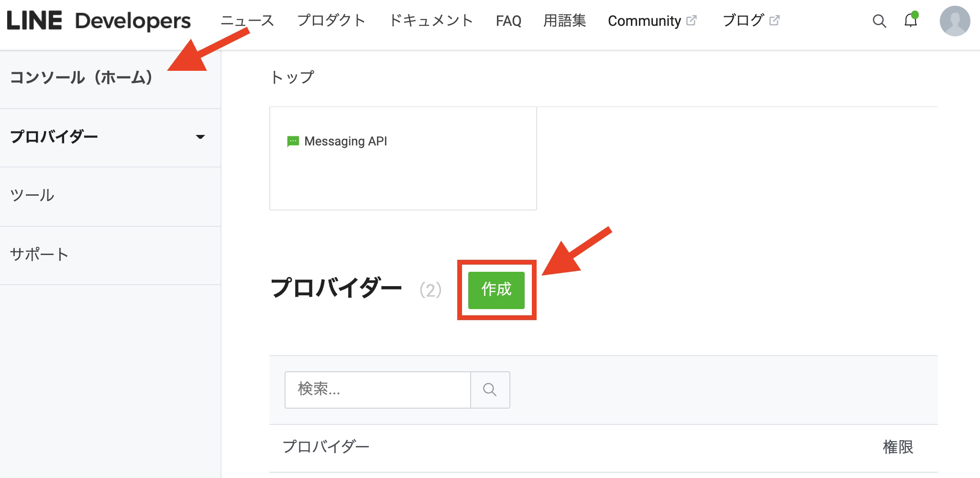Click into the 検索... provider search field

click(x=378, y=389)
